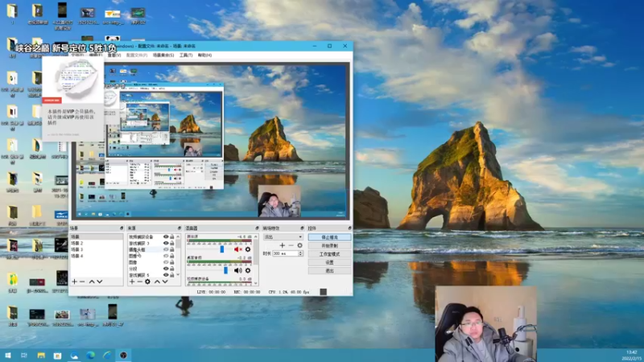The height and width of the screenshot is (362, 644).
Task: Pop out the 转场特效 dock panel
Action: click(303, 228)
